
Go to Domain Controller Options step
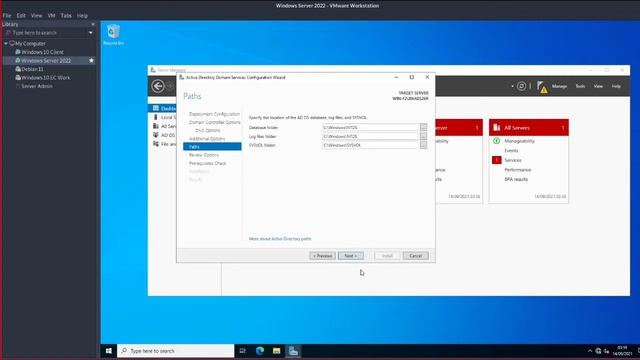click(x=215, y=122)
